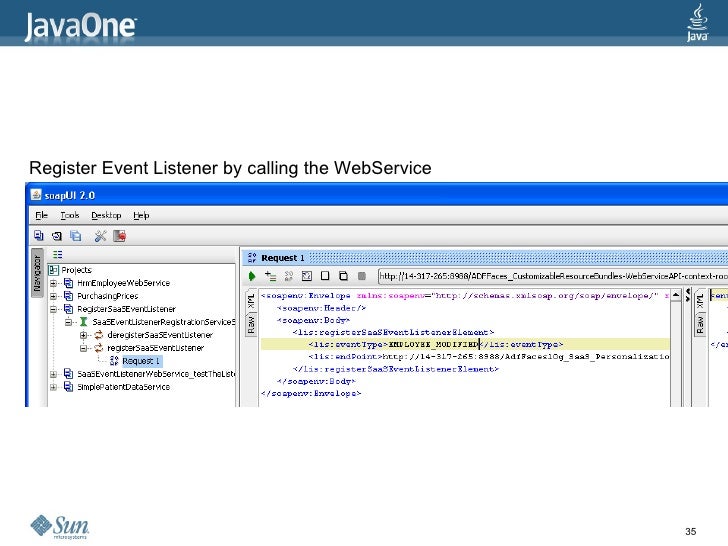The width and height of the screenshot is (728, 546).
Task: Select the PurchasingPrices project
Action: click(x=107, y=296)
